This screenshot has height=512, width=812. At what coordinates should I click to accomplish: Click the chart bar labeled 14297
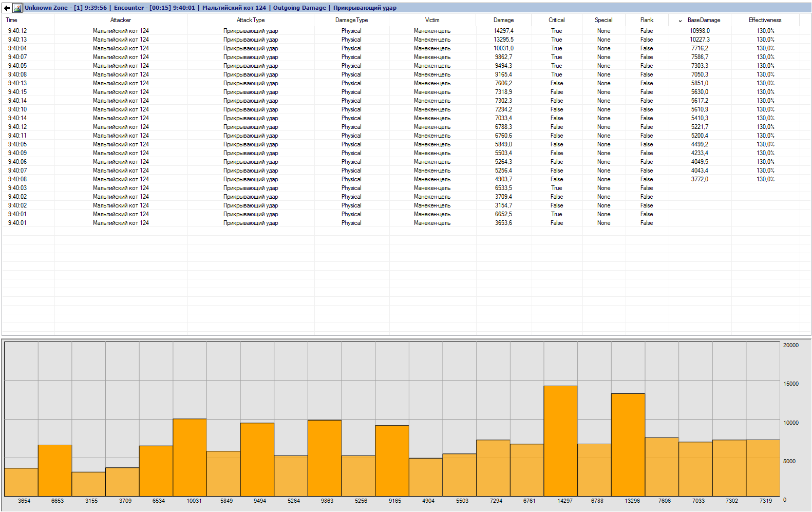560,441
